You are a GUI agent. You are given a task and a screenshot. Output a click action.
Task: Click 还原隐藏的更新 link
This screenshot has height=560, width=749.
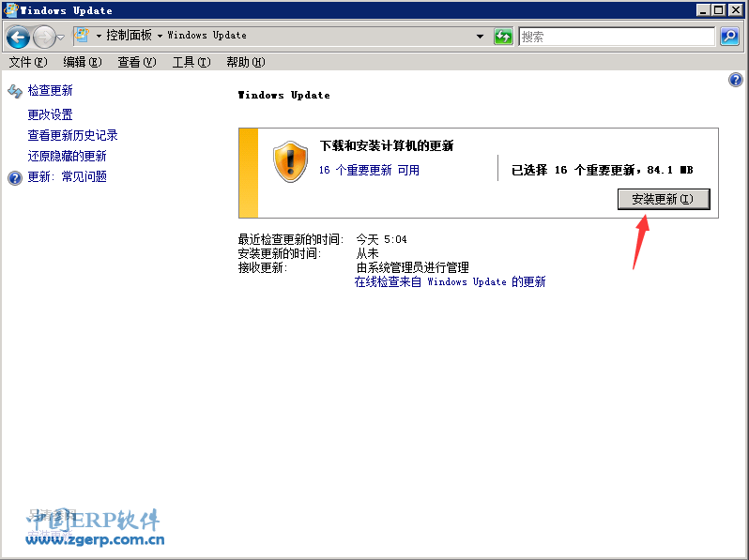tap(67, 156)
